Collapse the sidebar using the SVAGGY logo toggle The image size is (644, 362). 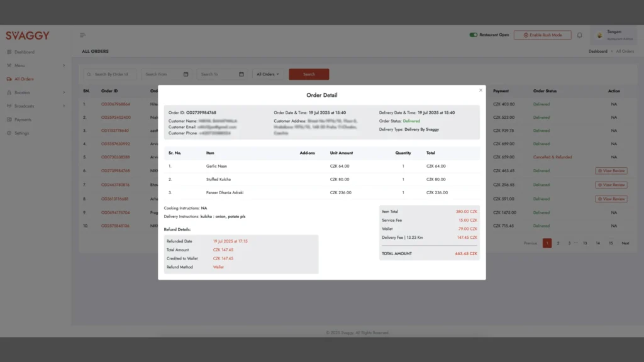[x=28, y=35]
